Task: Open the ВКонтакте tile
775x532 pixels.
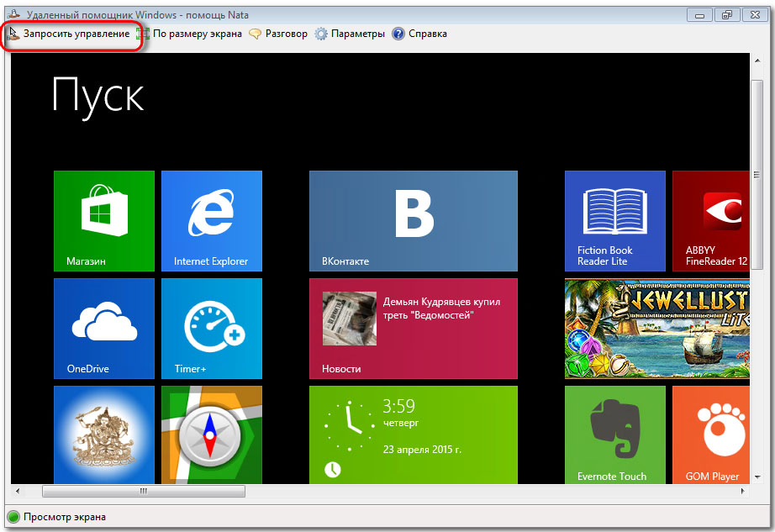Action: [x=414, y=221]
